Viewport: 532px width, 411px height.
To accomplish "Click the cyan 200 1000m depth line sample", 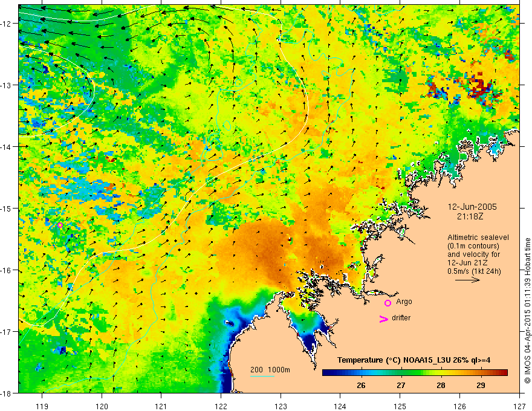I will (262, 376).
